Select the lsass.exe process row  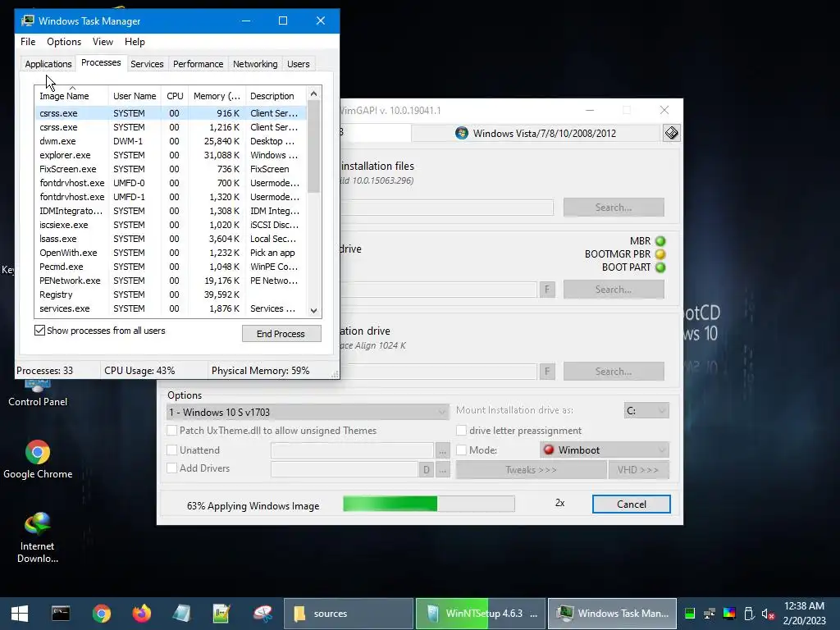click(171, 239)
